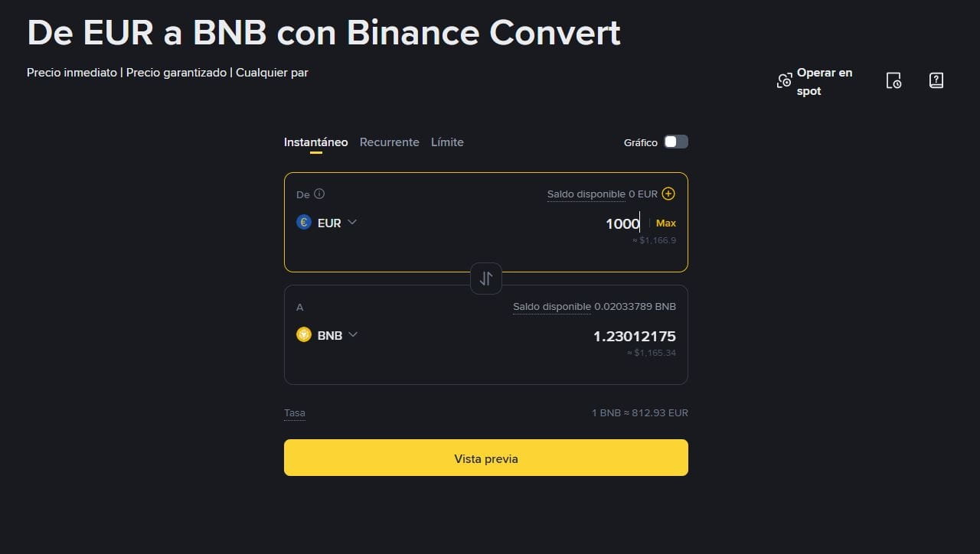Open the conversion history icon

(893, 81)
